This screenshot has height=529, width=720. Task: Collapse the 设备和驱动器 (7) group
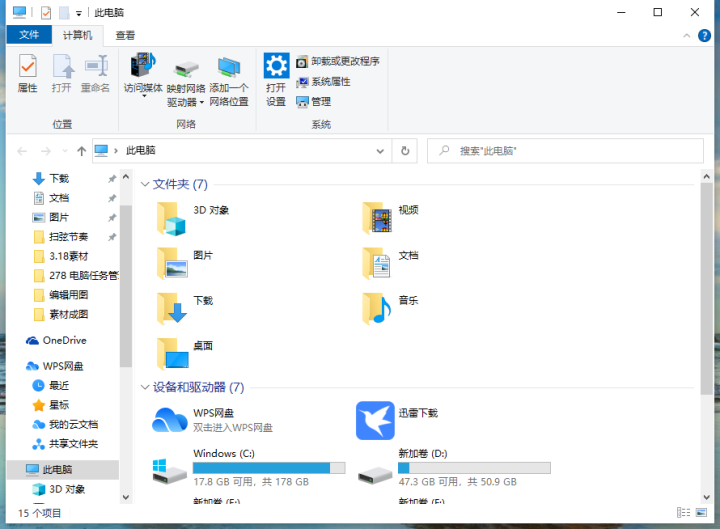(145, 387)
